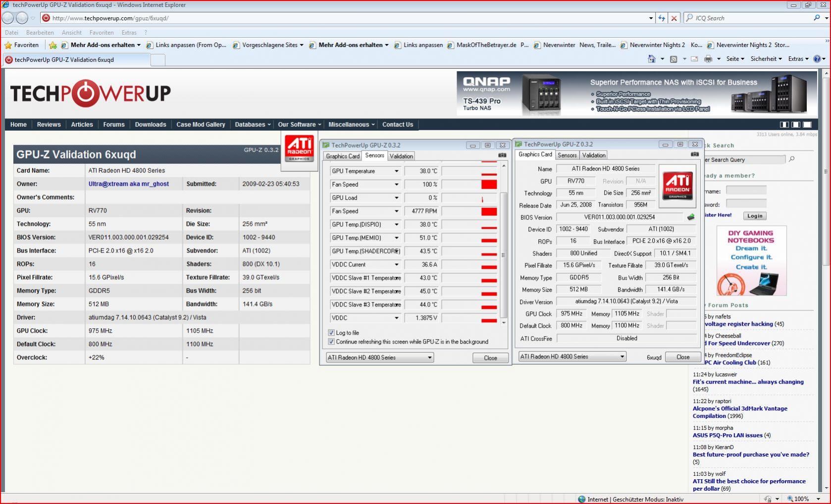The image size is (831, 504).
Task: Click the Read mail envelope icon
Action: 694,59
